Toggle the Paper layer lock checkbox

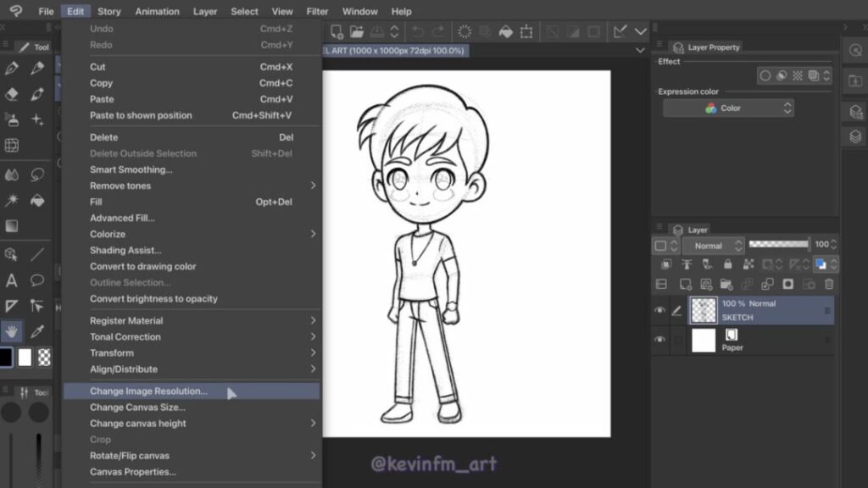677,340
